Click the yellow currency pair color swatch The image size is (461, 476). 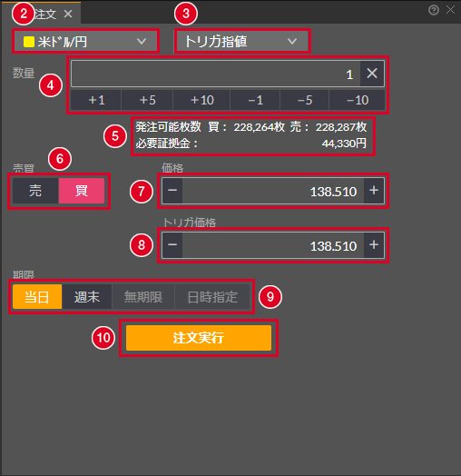pos(29,42)
